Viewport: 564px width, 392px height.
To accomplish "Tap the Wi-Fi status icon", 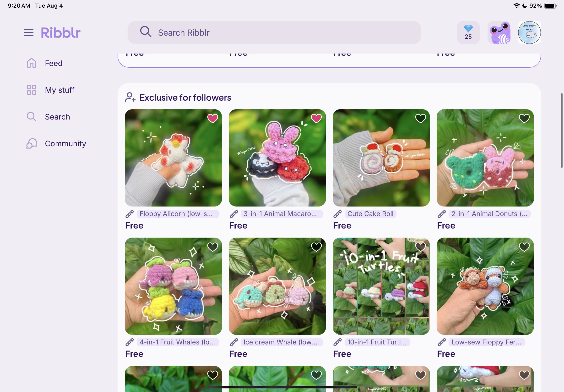I will (516, 6).
